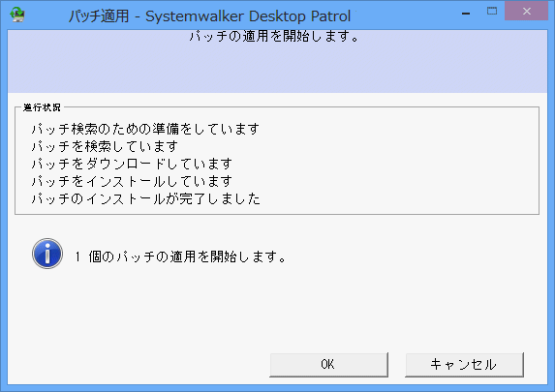
Task: Close the パッチ適用 window
Action: point(526,12)
